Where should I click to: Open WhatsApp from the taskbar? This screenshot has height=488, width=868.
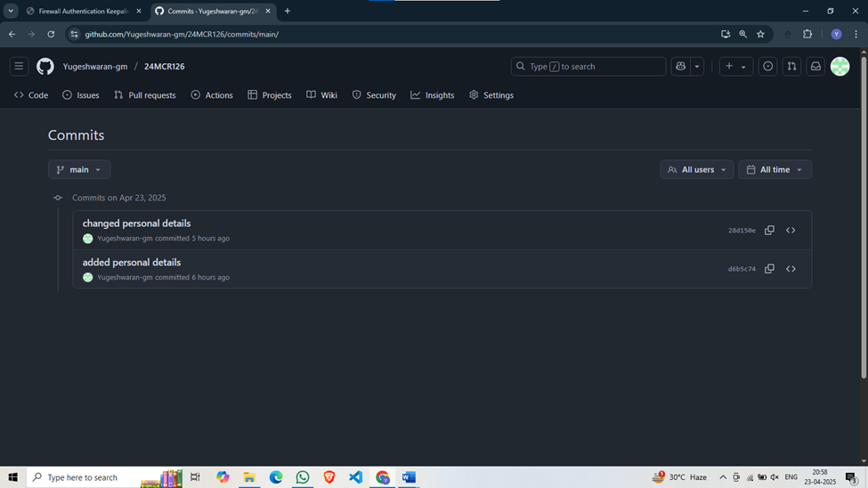[303, 477]
